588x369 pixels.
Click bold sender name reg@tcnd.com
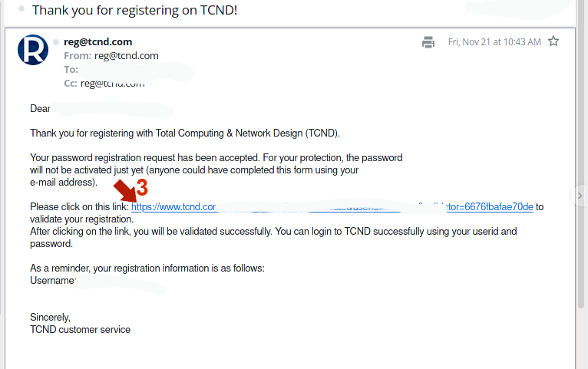(x=97, y=41)
